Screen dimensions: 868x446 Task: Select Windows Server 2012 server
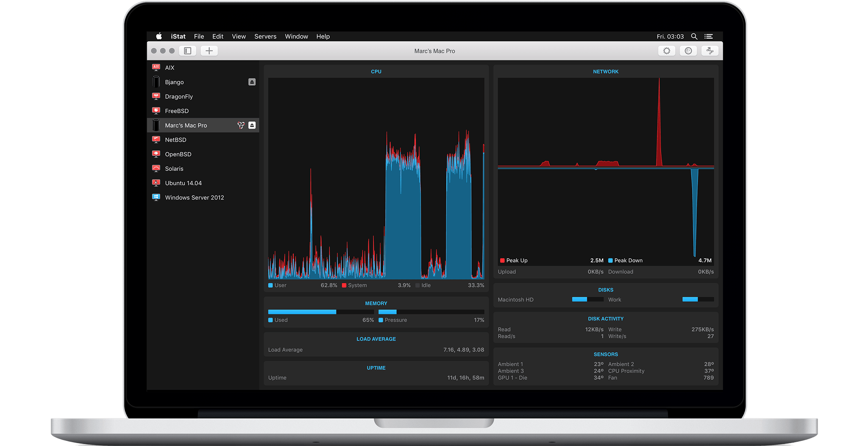[x=194, y=198]
